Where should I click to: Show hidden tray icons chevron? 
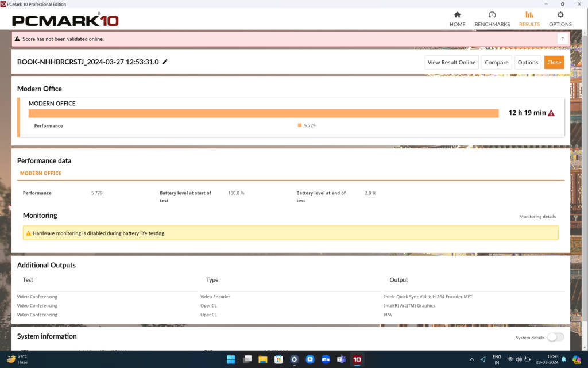[x=472, y=359]
